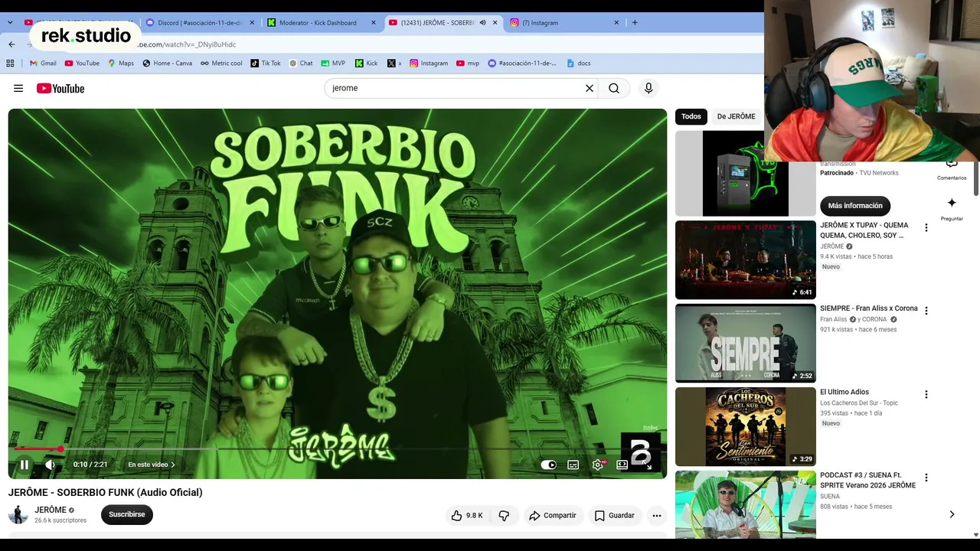
Task: Open options for PODCAST #3 video
Action: pos(926,478)
